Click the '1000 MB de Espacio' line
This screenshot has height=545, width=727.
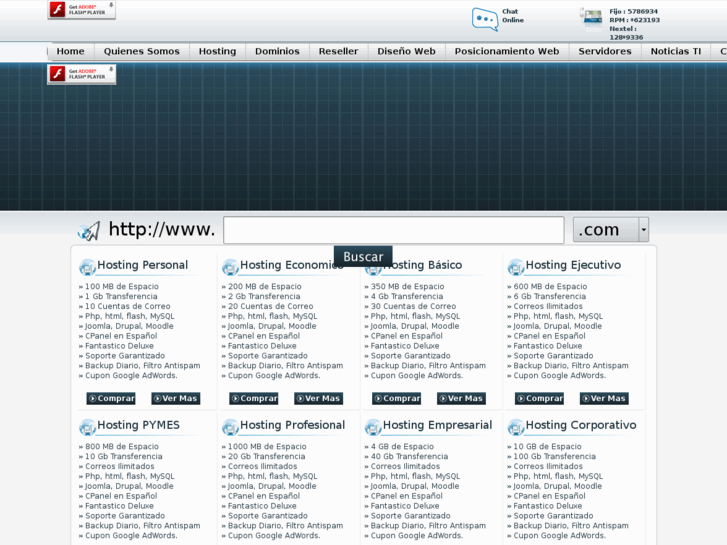coord(267,447)
